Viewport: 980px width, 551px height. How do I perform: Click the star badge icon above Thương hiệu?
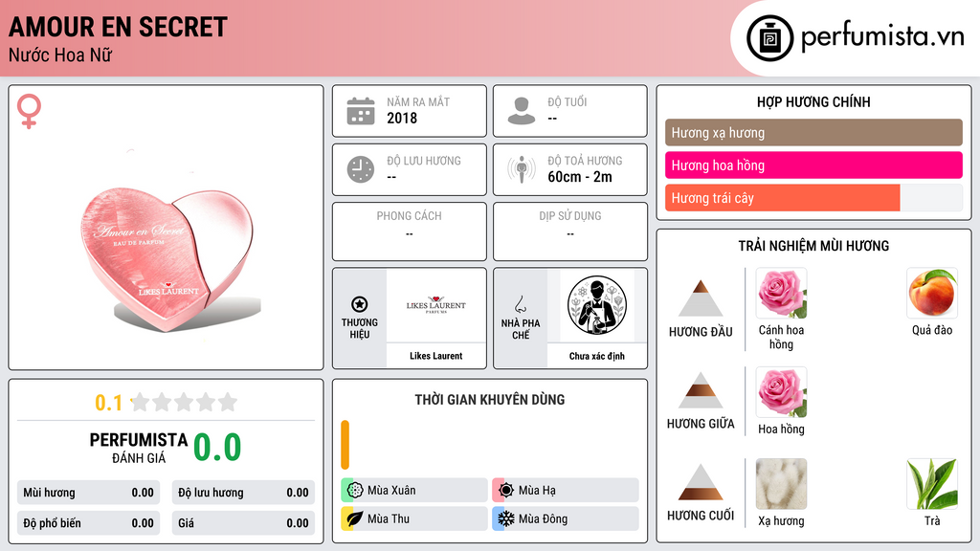tap(360, 304)
